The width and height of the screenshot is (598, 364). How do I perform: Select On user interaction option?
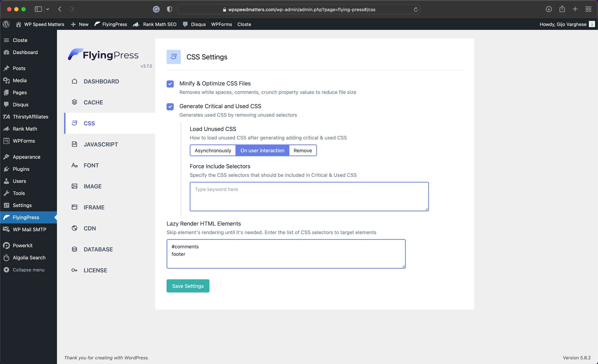click(262, 150)
